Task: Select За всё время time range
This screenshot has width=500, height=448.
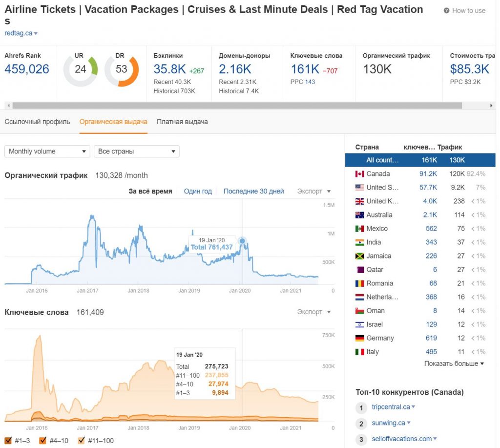Action: click(x=150, y=191)
